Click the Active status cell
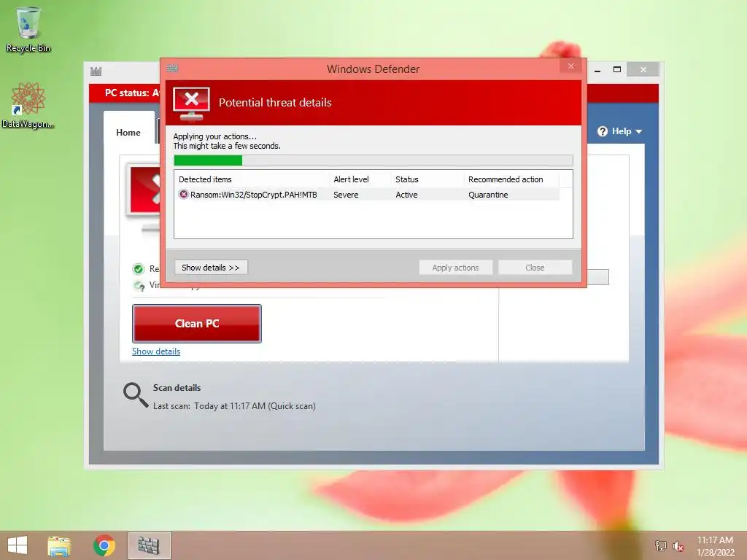The width and height of the screenshot is (747, 560). (x=406, y=195)
